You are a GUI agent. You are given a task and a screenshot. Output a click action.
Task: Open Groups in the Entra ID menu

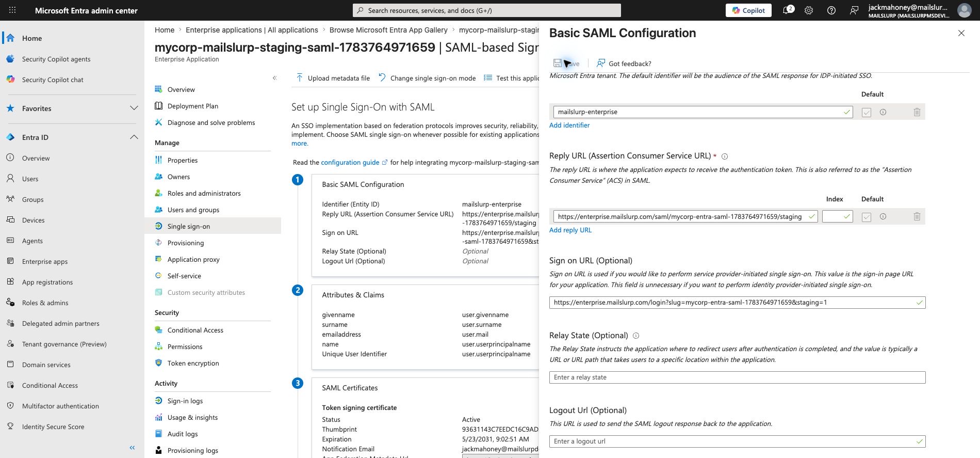(x=32, y=199)
